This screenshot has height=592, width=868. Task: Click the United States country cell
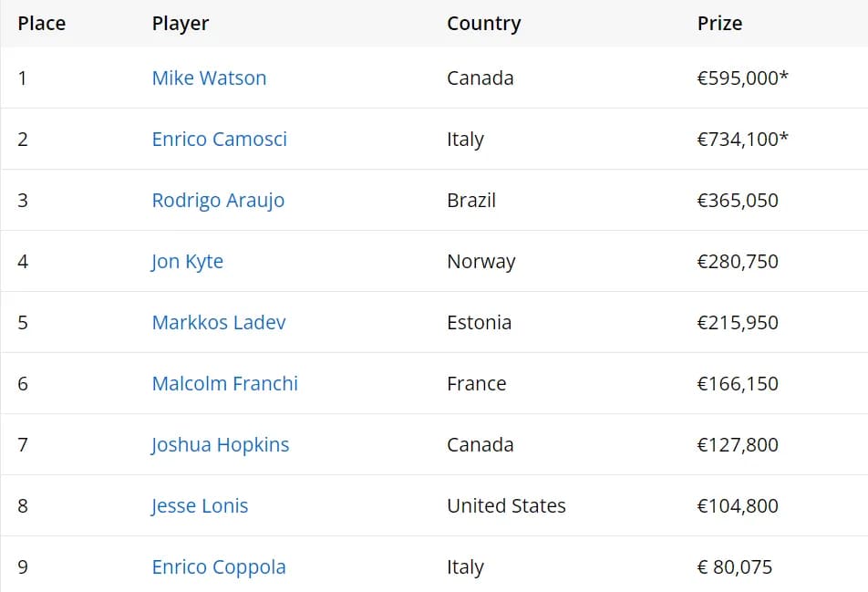pyautogui.click(x=506, y=505)
